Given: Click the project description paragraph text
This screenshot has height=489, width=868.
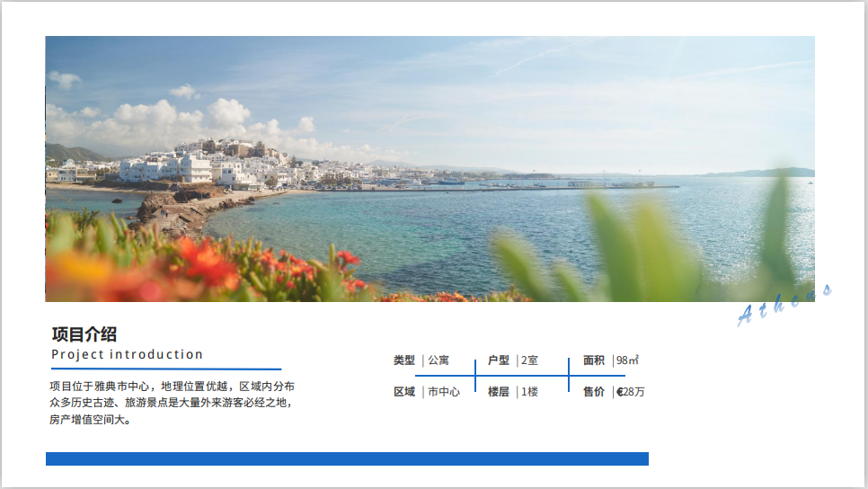Looking at the screenshot, I should [171, 402].
